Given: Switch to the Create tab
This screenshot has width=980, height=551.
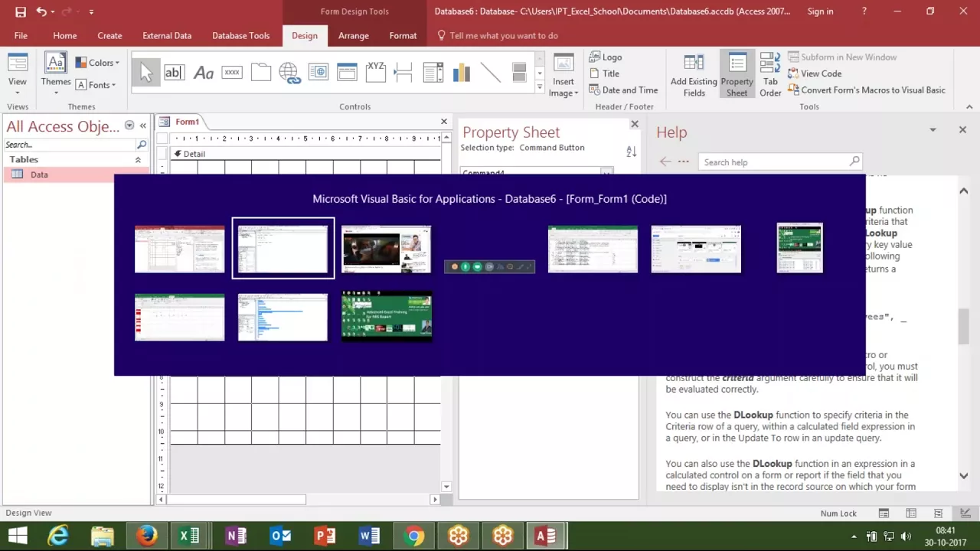Looking at the screenshot, I should pyautogui.click(x=109, y=35).
